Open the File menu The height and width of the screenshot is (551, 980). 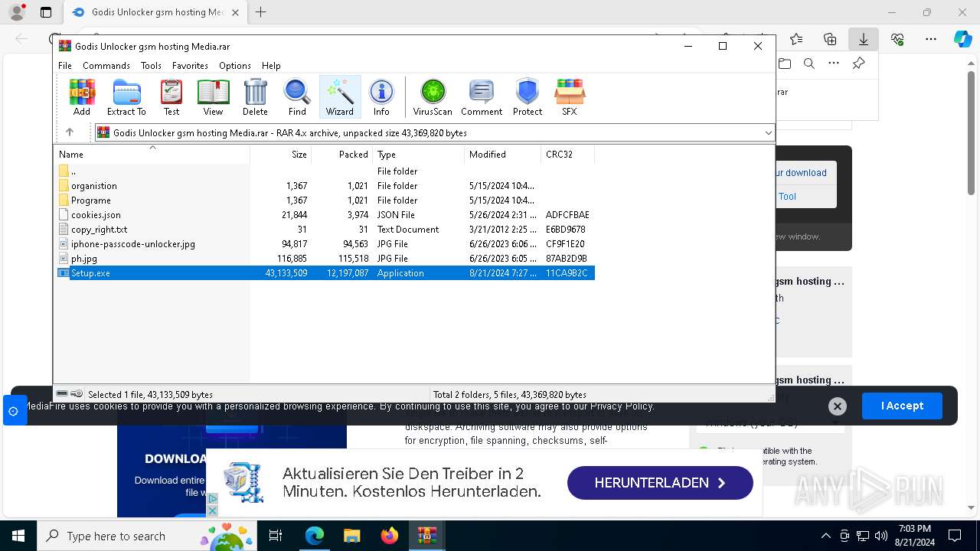(x=65, y=66)
